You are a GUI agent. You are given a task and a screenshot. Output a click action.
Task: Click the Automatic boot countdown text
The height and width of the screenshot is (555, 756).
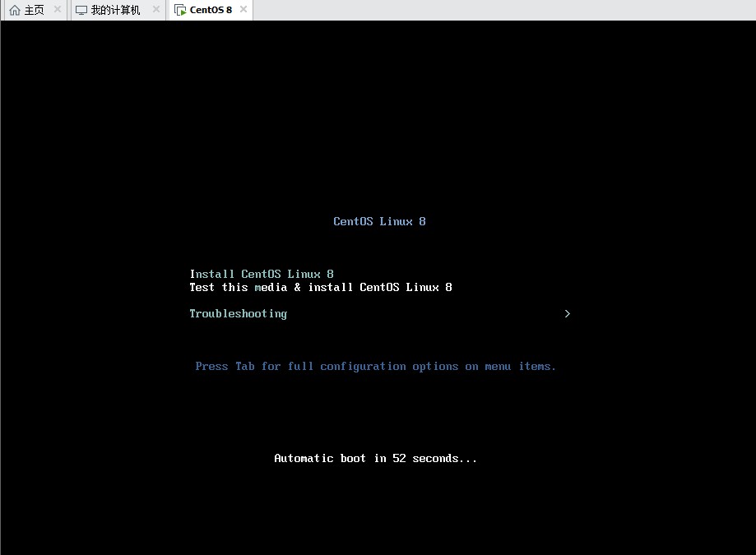pyautogui.click(x=376, y=458)
